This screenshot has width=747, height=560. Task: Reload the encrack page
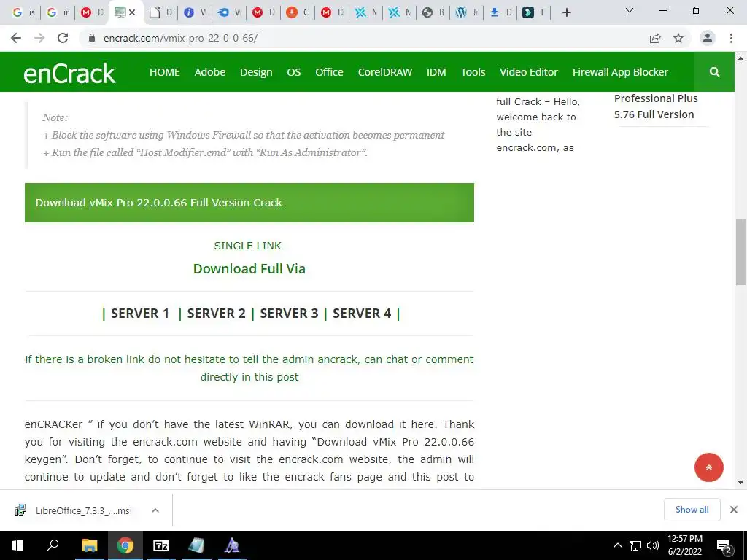pos(63,38)
